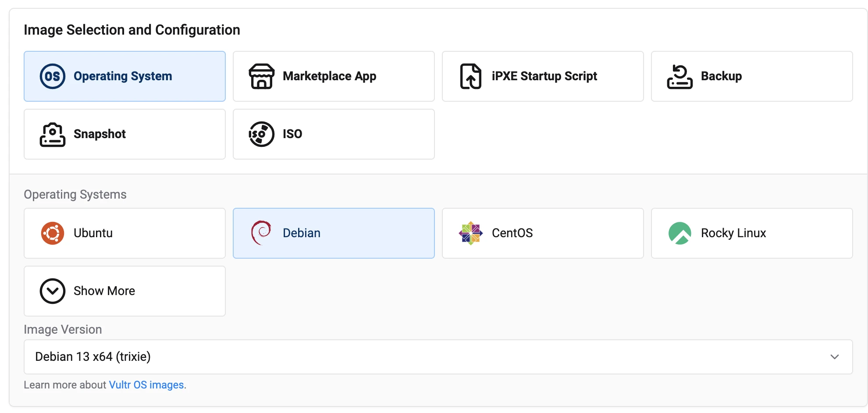This screenshot has width=868, height=413.
Task: Click the CentOS logo icon
Action: coord(471,233)
